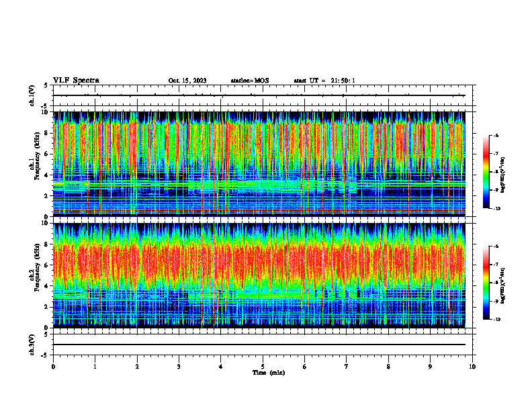This screenshot has width=532, height=411.
Task: Click the ch.2 color bar "-10" label
Action: tap(496, 320)
